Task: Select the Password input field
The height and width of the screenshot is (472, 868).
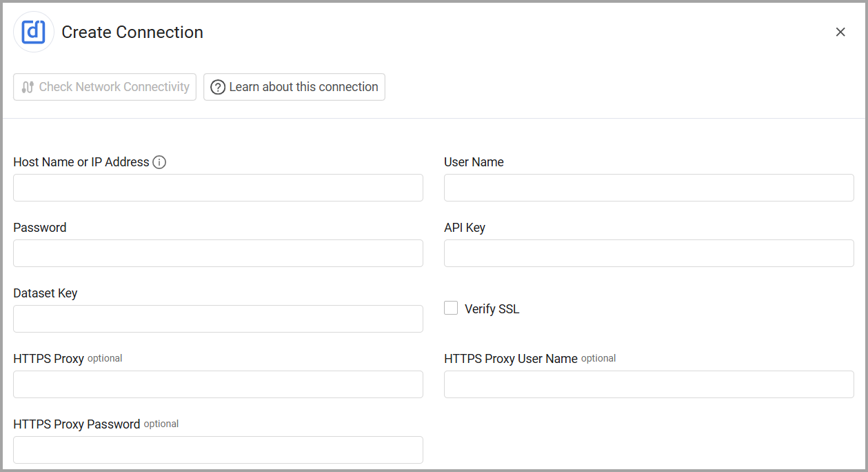Action: [x=218, y=253]
